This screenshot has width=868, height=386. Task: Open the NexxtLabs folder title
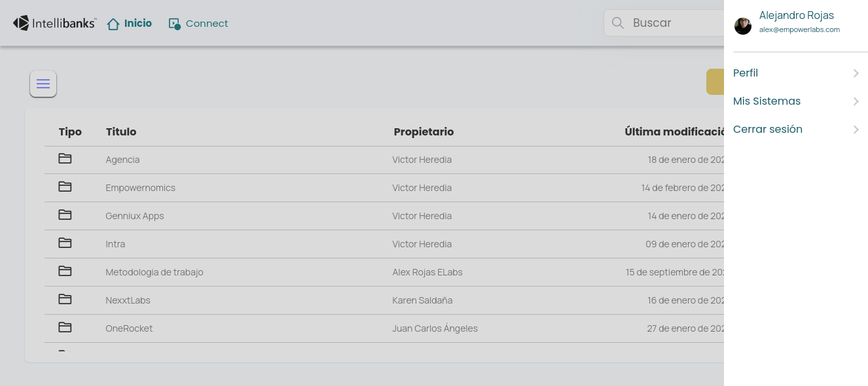[x=128, y=300]
